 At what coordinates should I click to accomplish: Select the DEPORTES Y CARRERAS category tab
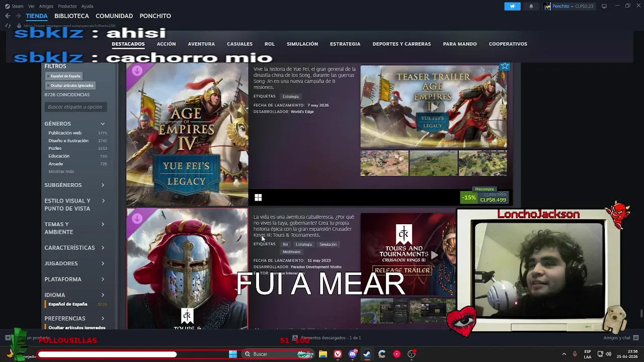click(x=401, y=44)
